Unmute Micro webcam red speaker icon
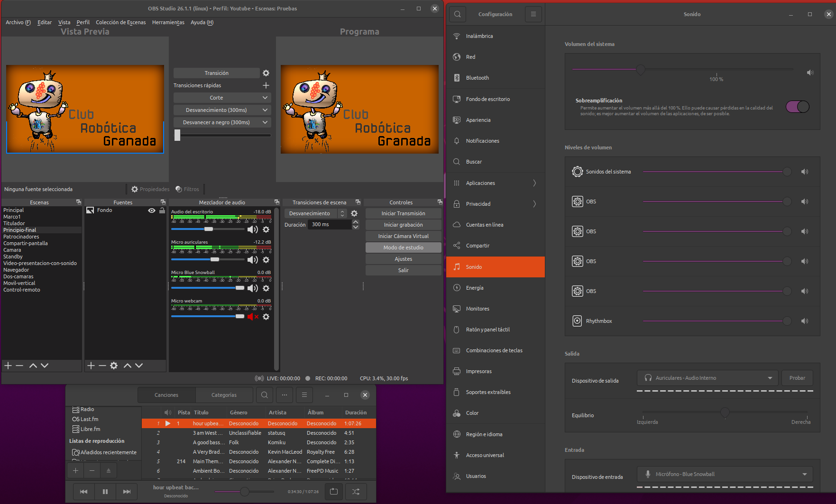The height and width of the screenshot is (504, 836). [x=253, y=317]
